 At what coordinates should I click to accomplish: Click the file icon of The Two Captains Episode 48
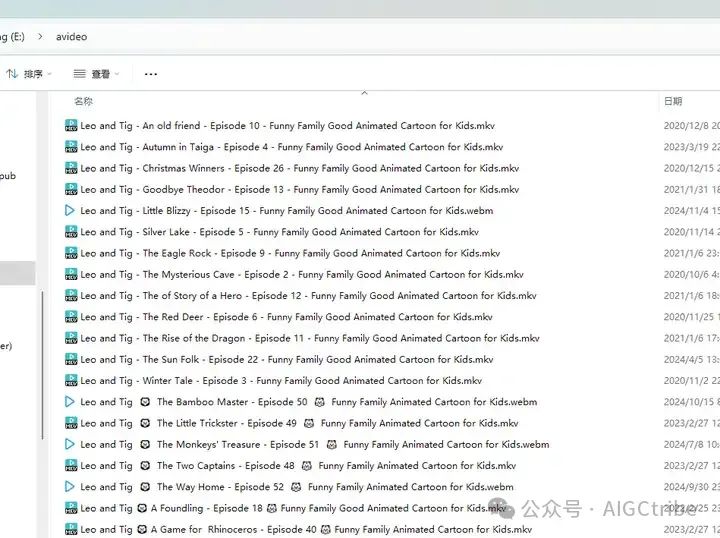coord(71,465)
